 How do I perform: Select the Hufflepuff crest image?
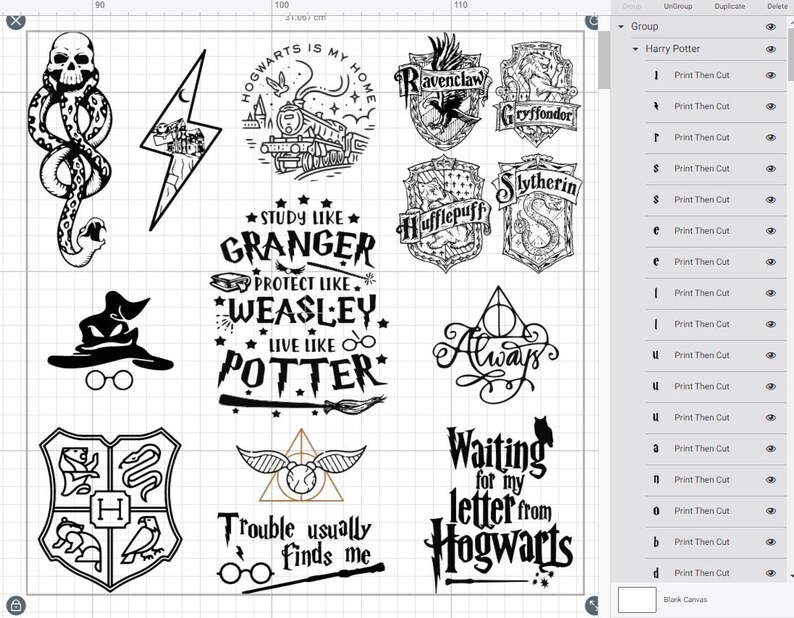pyautogui.click(x=444, y=215)
